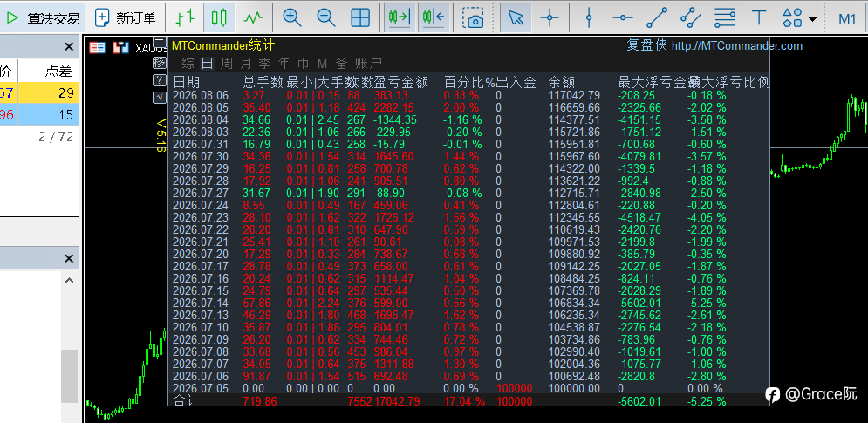This screenshot has width=868, height=423.
Task: Click the 出入金 deposit column header
Action: (516, 83)
